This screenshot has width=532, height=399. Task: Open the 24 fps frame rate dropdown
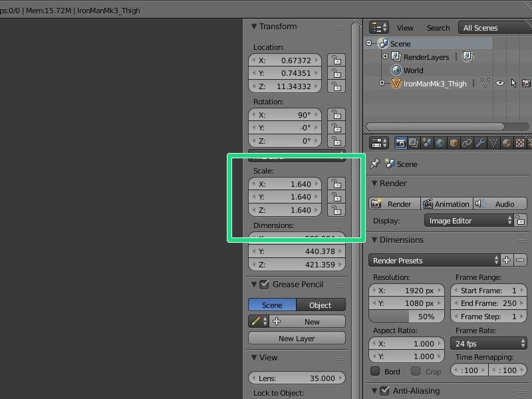point(489,344)
